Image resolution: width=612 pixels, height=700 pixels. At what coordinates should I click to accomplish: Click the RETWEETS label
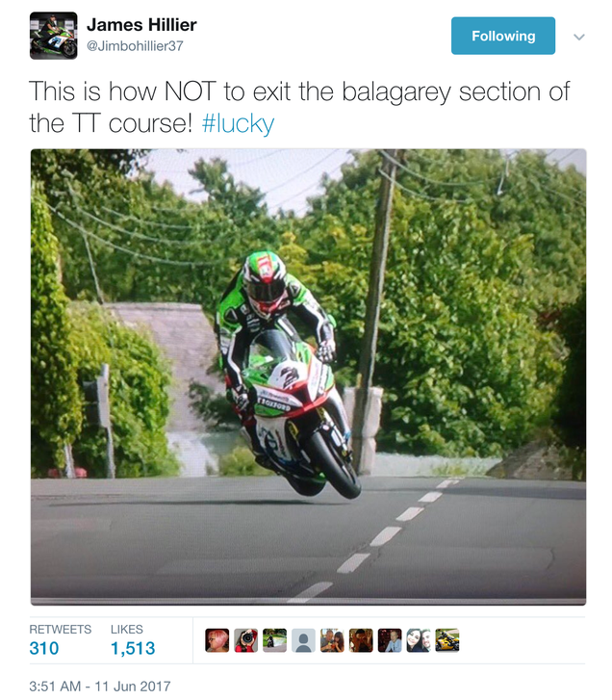coord(61,630)
